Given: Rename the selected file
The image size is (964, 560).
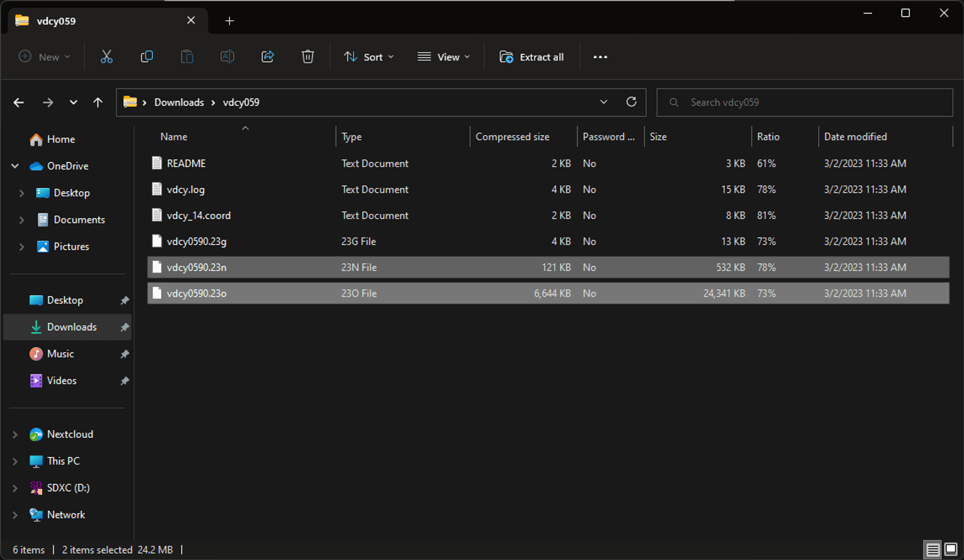Looking at the screenshot, I should click(x=227, y=56).
